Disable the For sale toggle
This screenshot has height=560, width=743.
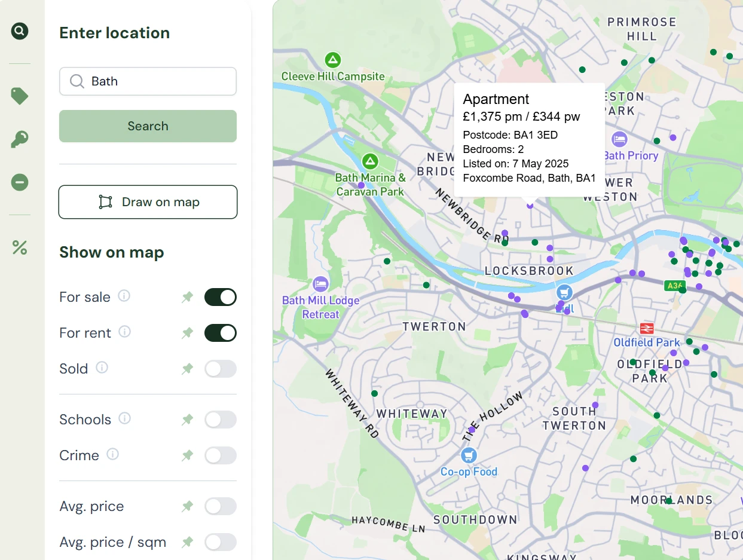(x=221, y=297)
